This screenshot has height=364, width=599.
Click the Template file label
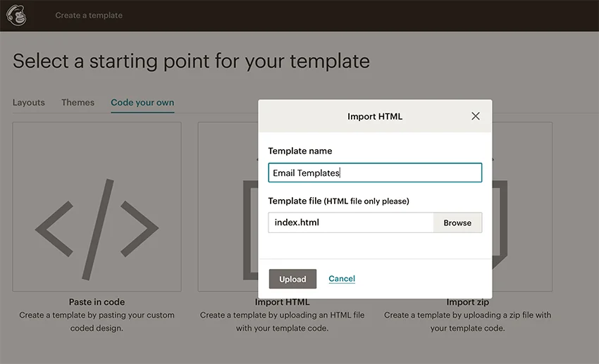tap(338, 201)
